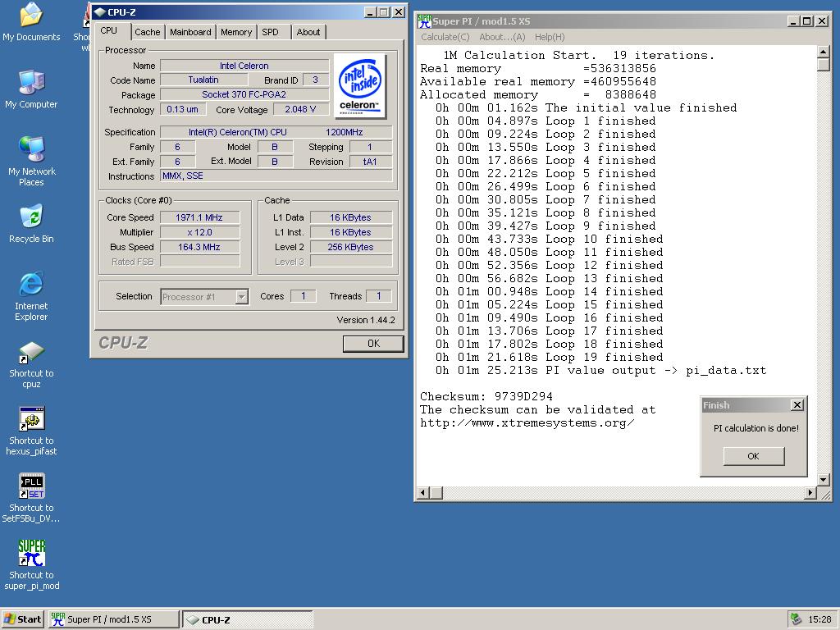Click OK in the Finish dialog

click(753, 456)
